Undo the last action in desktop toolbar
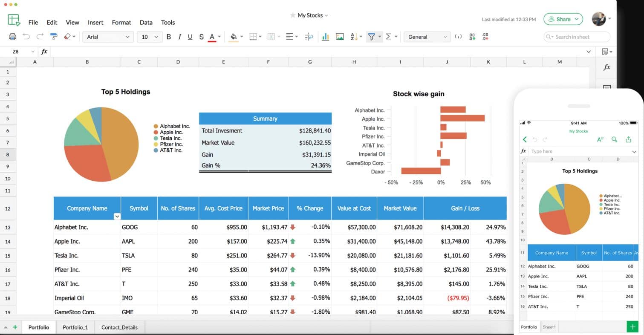Image resolution: width=644 pixels, height=335 pixels. coord(26,37)
